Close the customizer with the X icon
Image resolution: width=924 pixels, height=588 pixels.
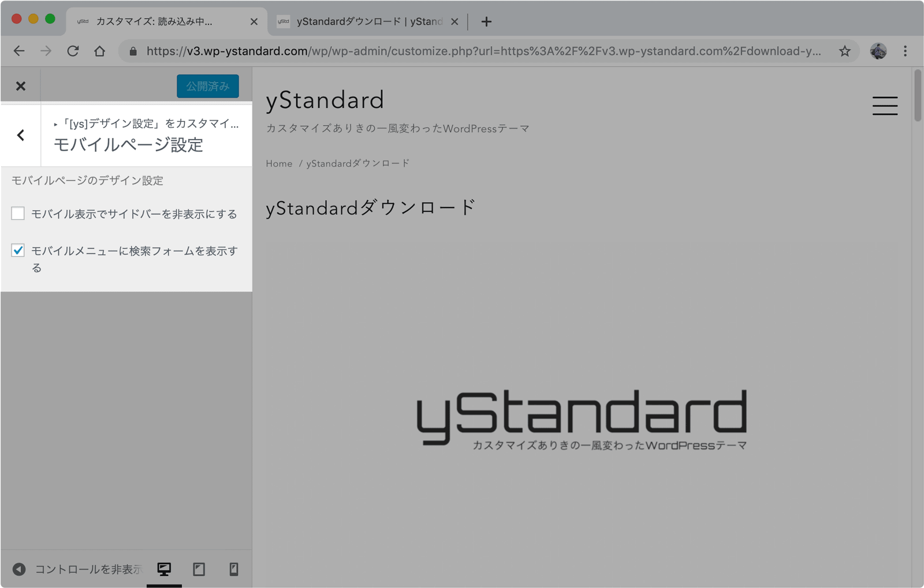(x=21, y=86)
